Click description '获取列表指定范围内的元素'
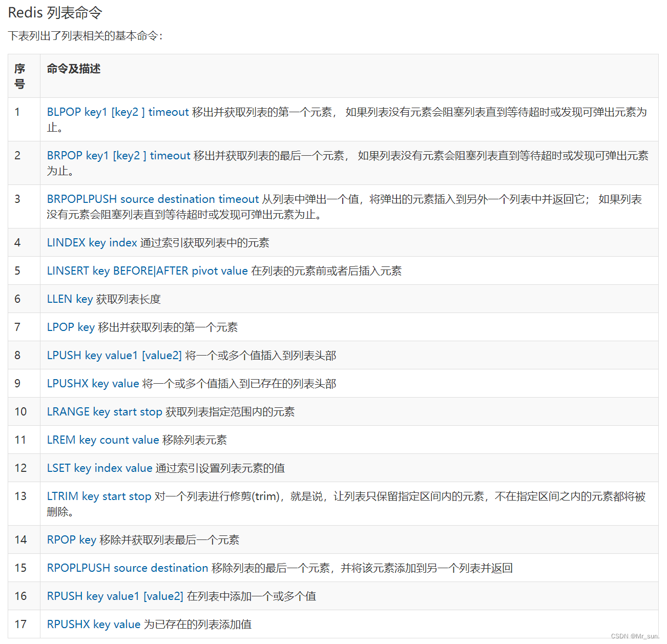 tap(230, 412)
